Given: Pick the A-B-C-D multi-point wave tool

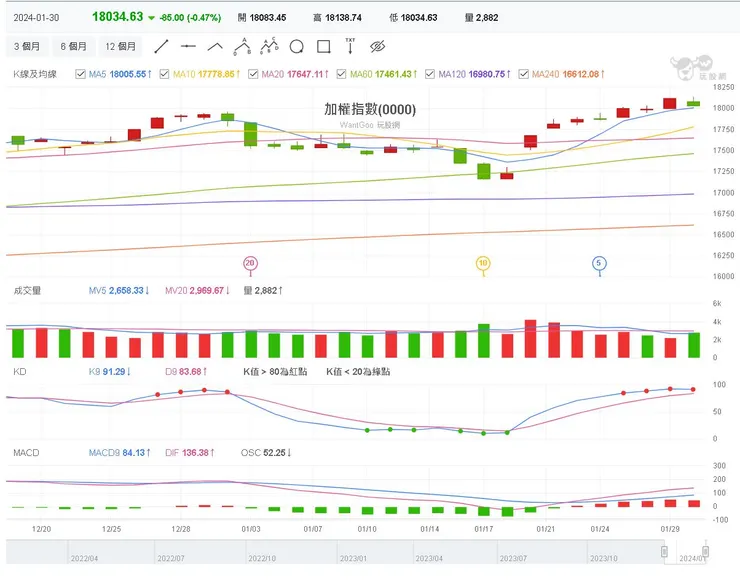Looking at the screenshot, I should 269,46.
